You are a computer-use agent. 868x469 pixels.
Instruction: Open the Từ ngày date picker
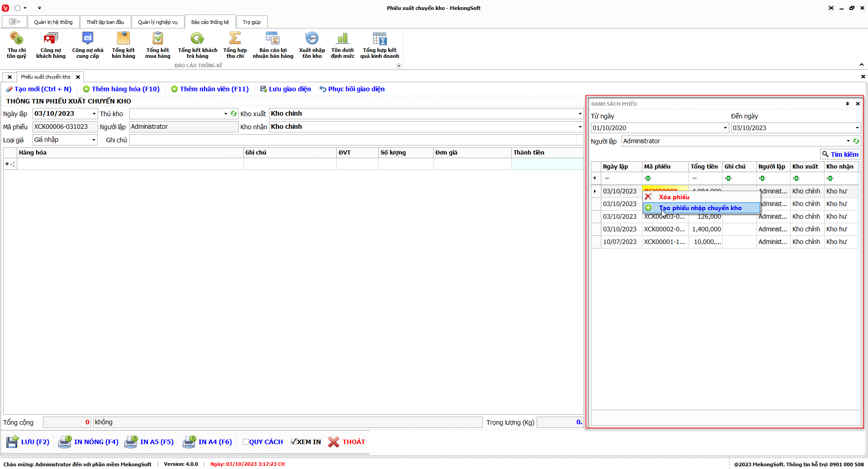tap(725, 128)
